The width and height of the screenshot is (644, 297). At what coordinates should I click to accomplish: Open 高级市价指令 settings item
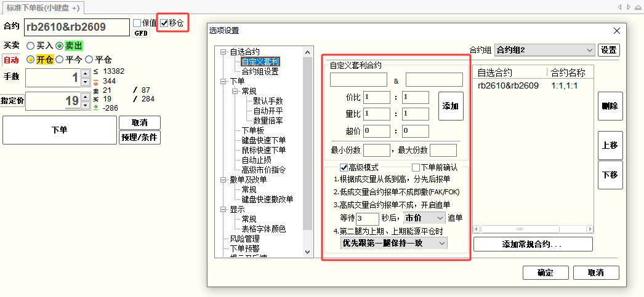click(264, 170)
